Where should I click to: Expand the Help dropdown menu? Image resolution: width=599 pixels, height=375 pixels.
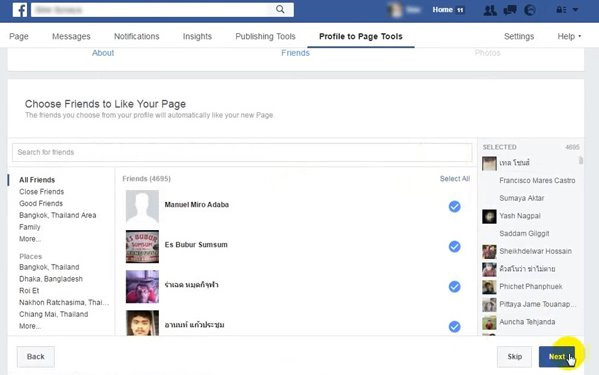coord(569,36)
